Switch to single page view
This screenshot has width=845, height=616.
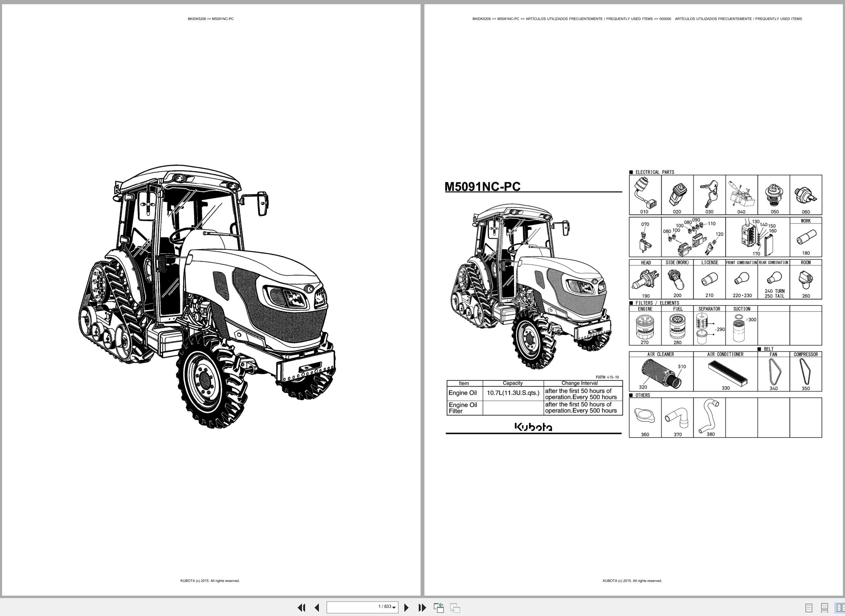(x=809, y=608)
